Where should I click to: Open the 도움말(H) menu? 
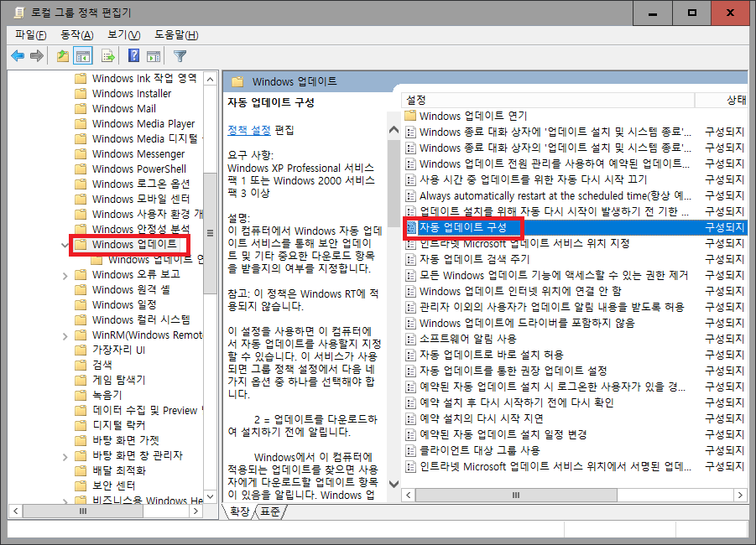point(176,34)
